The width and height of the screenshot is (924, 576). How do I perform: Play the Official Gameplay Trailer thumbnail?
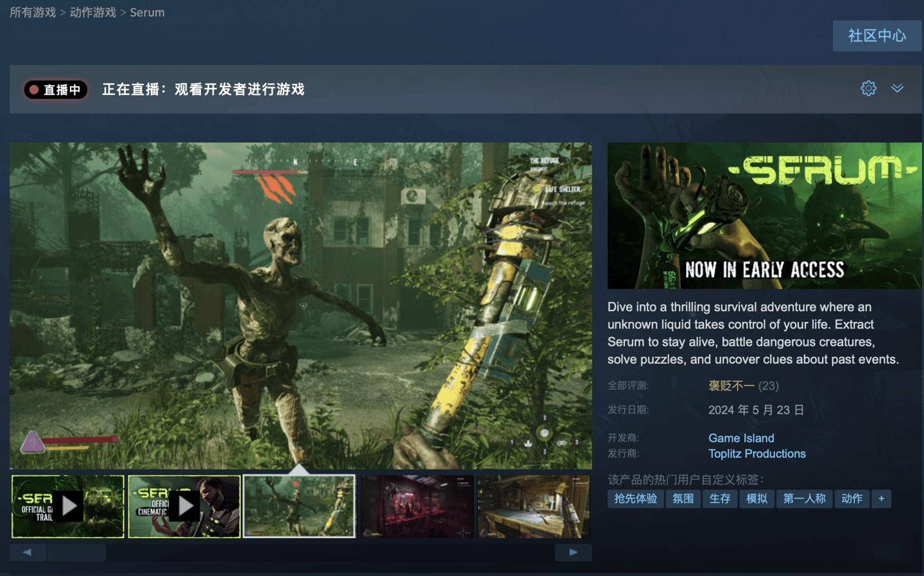pyautogui.click(x=68, y=507)
